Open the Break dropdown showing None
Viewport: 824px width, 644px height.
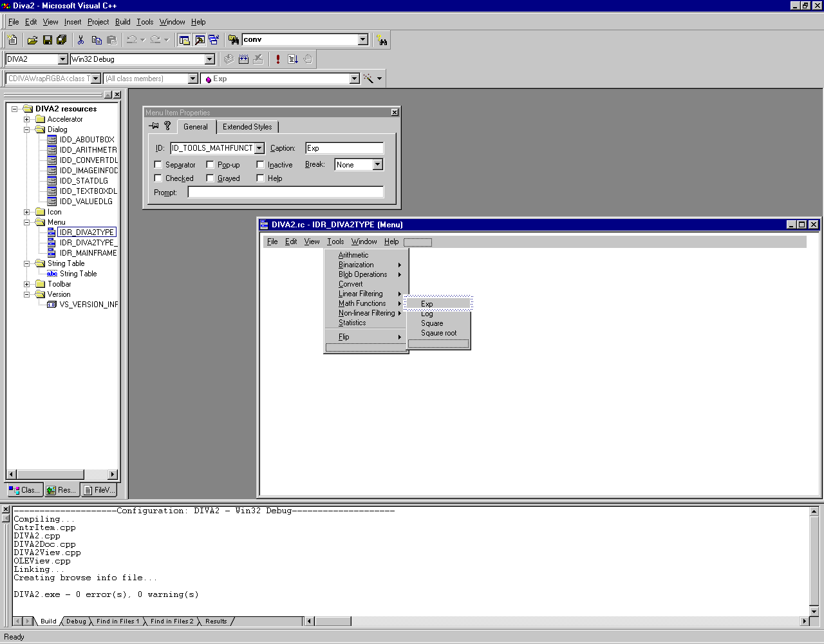(378, 165)
